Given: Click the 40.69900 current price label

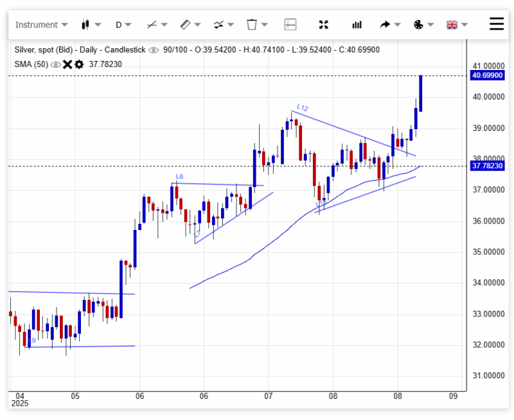Looking at the screenshot, I should point(487,76).
